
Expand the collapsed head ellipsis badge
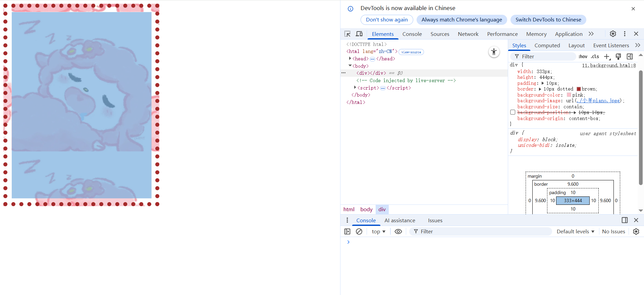coord(372,59)
